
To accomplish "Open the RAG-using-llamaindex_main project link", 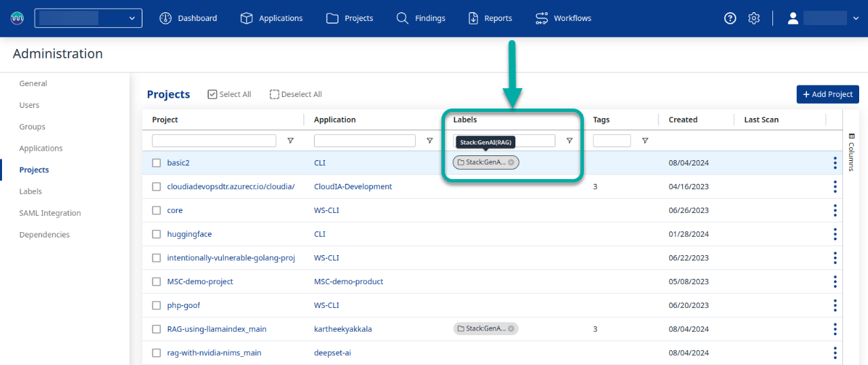I will [216, 329].
